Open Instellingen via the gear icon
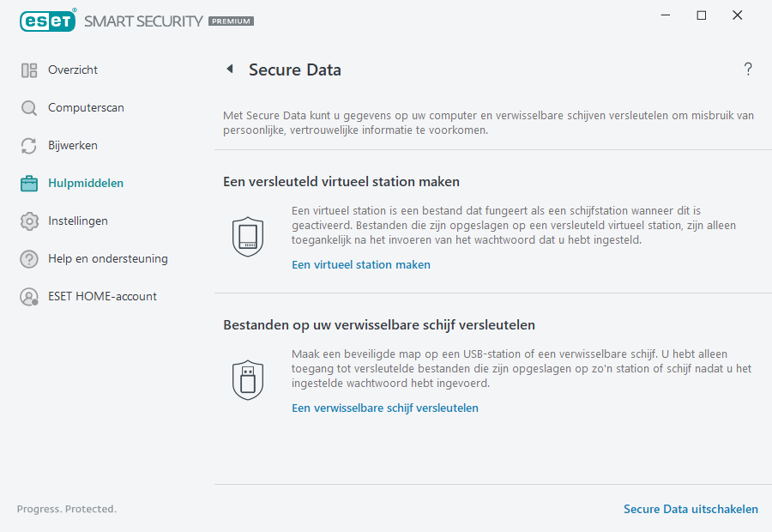The height and width of the screenshot is (532, 772). [x=28, y=221]
